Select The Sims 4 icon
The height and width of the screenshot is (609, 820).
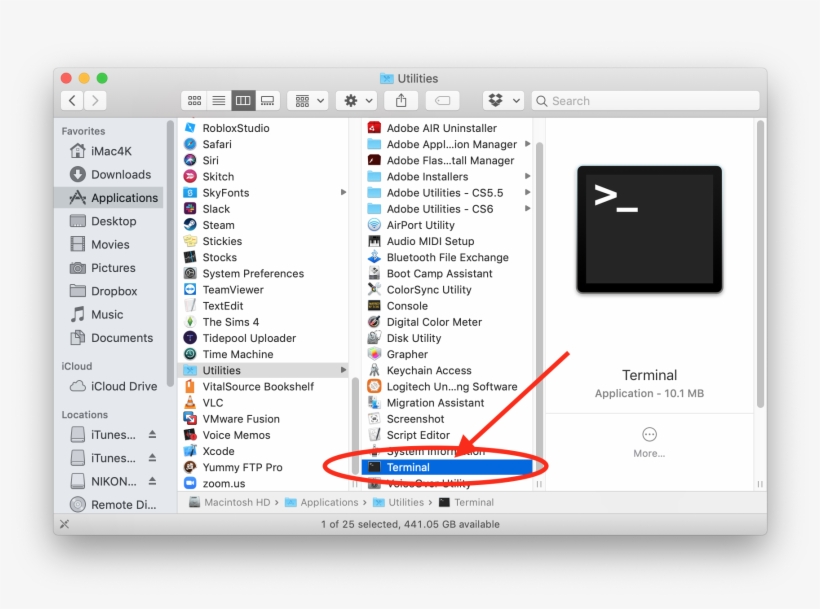(190, 322)
